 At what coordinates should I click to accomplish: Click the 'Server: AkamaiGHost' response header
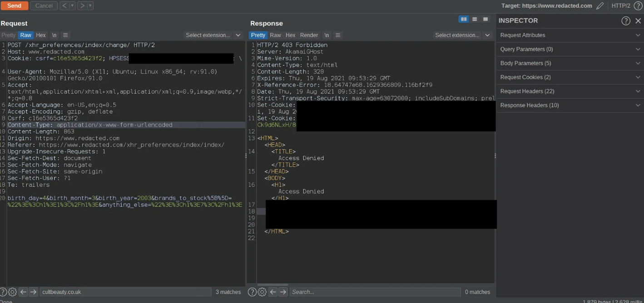290,52
